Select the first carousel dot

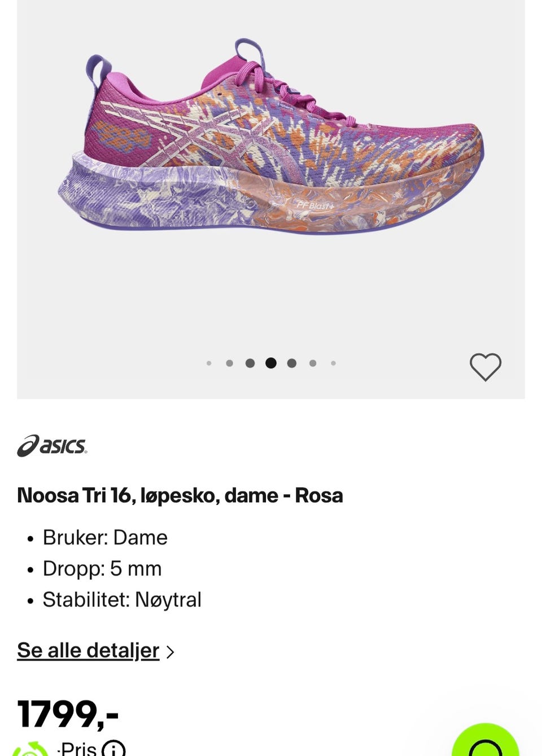pyautogui.click(x=209, y=363)
